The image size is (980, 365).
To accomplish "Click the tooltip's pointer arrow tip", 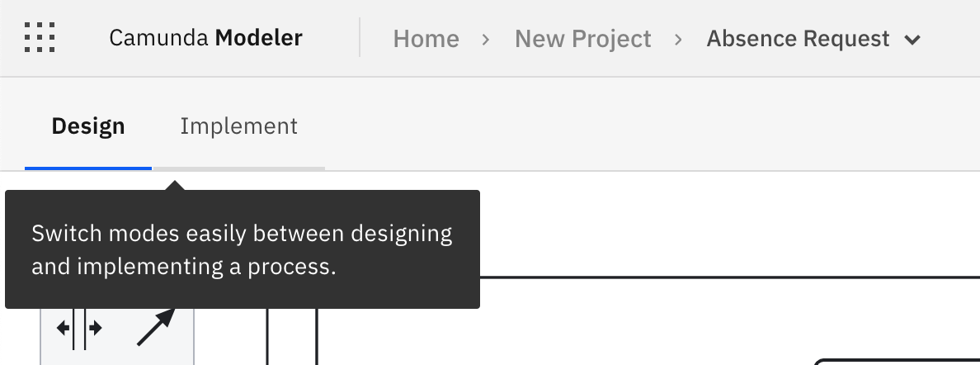I will [x=176, y=184].
